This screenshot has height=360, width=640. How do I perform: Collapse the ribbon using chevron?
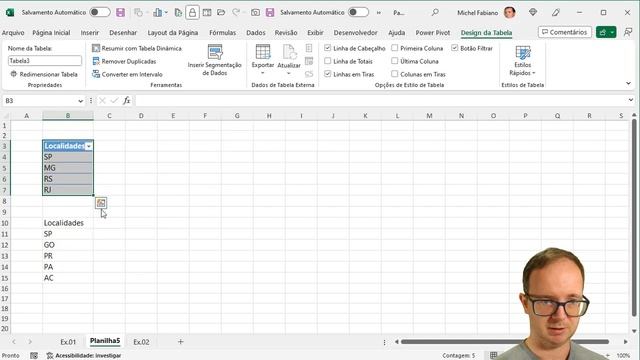628,83
